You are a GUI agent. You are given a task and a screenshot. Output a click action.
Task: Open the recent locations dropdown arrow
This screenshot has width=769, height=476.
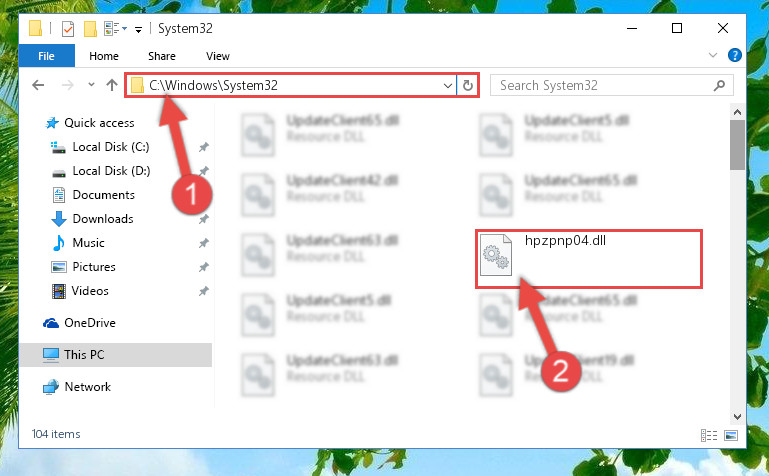91,85
